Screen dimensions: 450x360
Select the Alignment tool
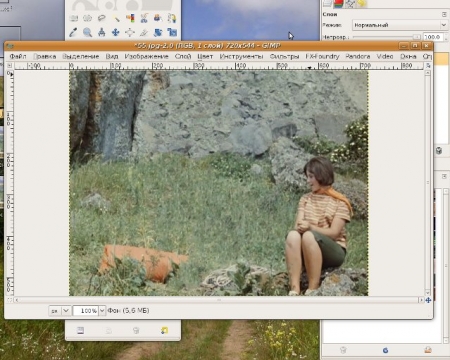coord(130,32)
